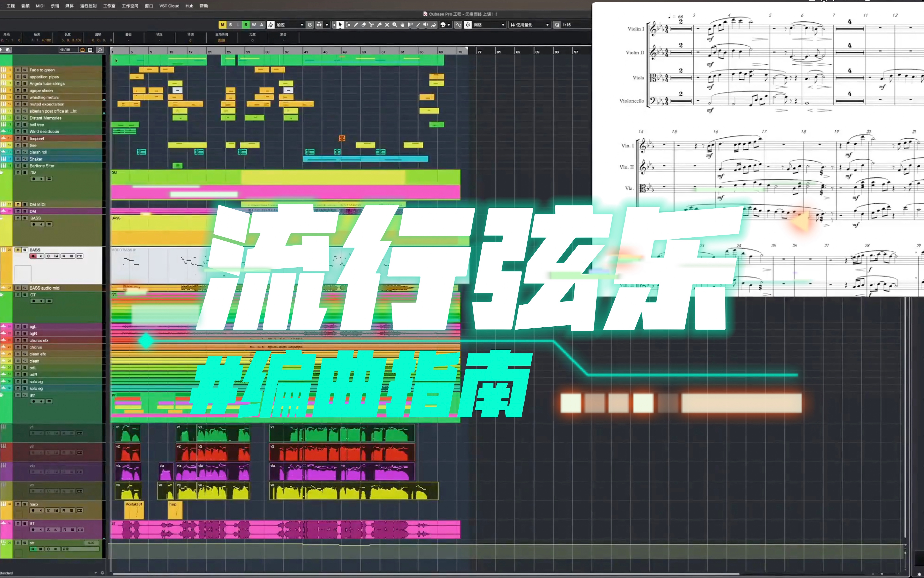Select the Baritone Sitar track name

pos(42,166)
